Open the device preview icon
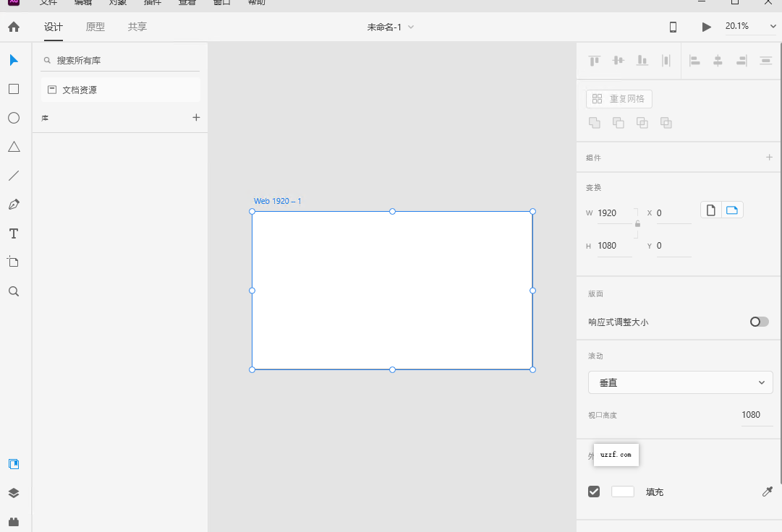 tap(672, 27)
